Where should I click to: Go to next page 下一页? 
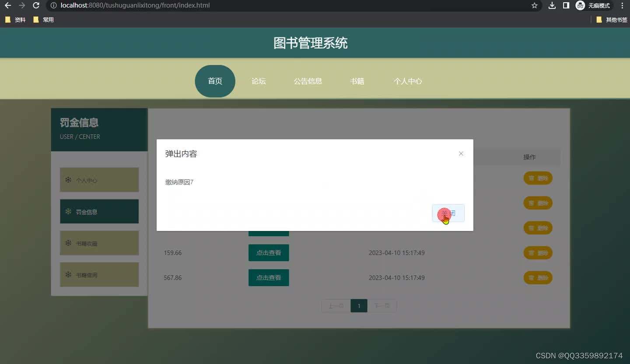[382, 306]
